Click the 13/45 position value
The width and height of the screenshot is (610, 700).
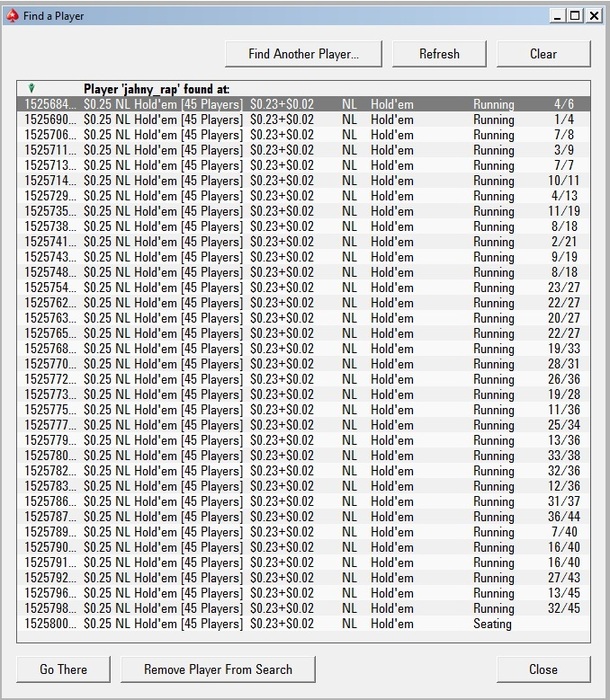(564, 593)
